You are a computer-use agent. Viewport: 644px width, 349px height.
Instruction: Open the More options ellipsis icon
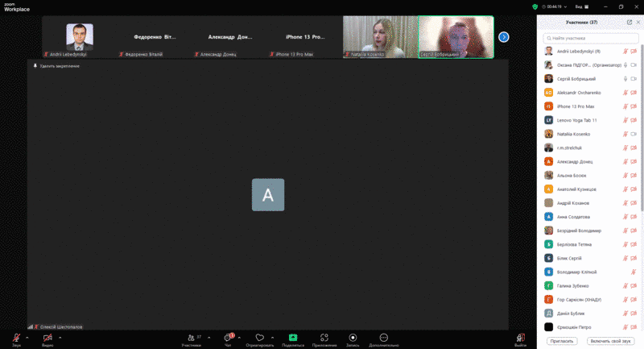point(384,338)
